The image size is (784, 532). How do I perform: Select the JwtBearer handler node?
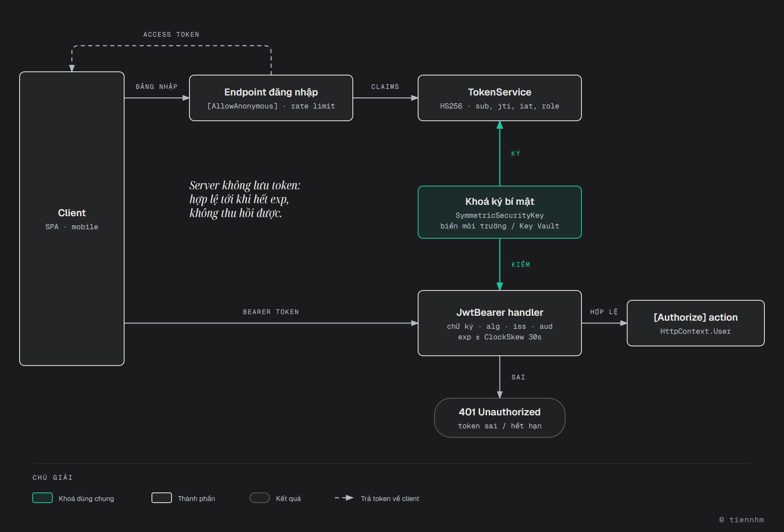point(500,323)
